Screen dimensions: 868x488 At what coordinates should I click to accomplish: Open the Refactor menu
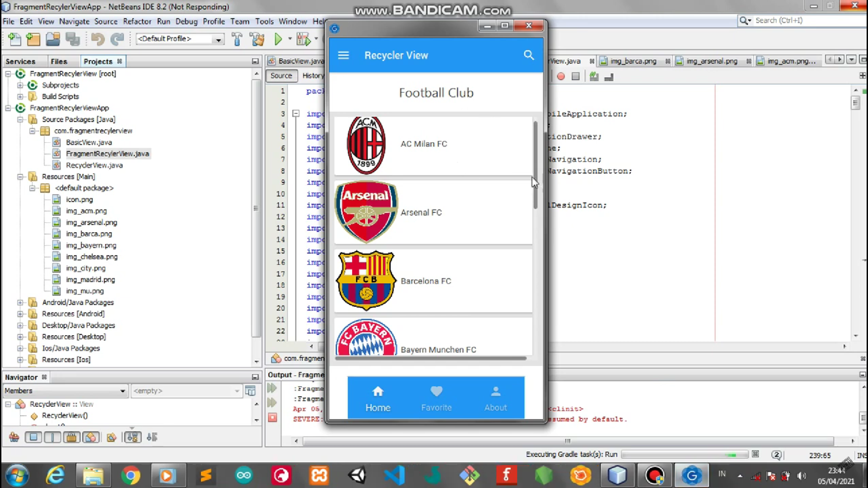(137, 21)
